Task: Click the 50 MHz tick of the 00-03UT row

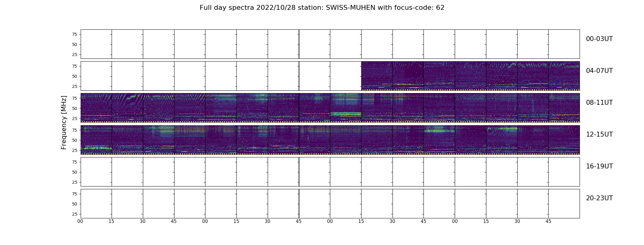Action: tap(75, 44)
